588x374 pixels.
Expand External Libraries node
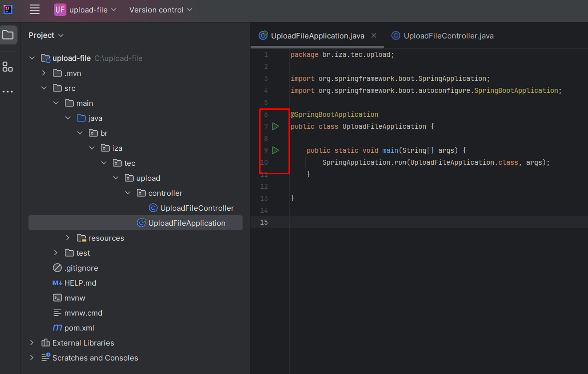pyautogui.click(x=32, y=343)
